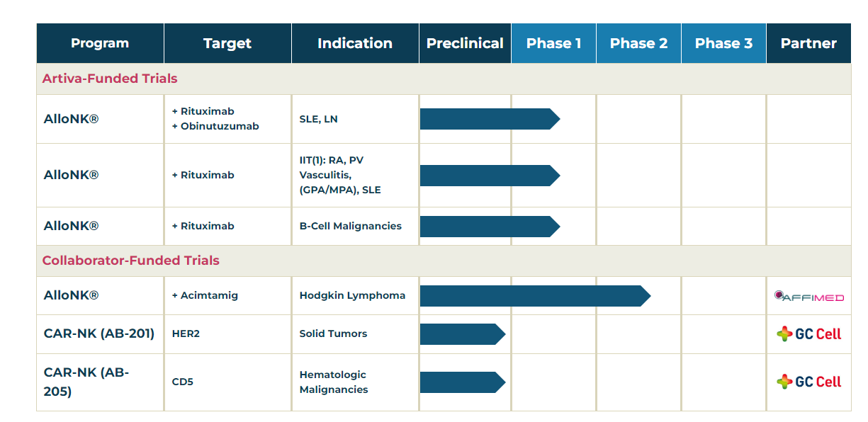
Task: Click the CD5 target cell
Action: (183, 382)
